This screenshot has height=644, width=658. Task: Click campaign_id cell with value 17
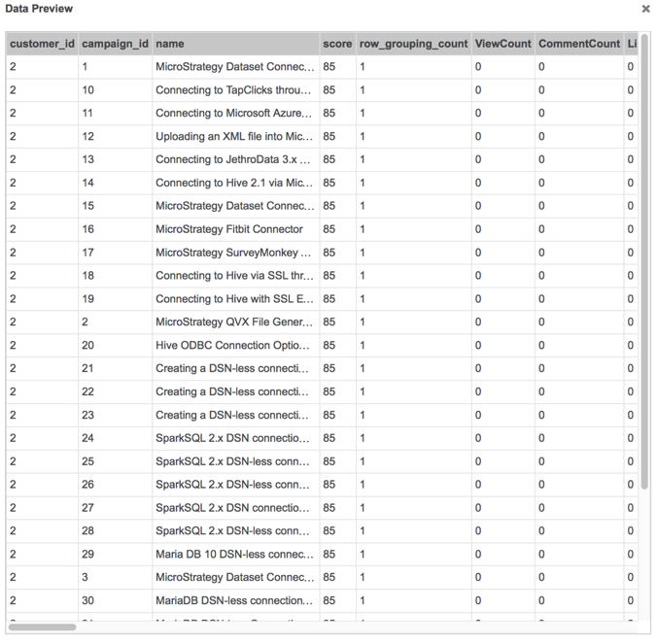click(116, 253)
